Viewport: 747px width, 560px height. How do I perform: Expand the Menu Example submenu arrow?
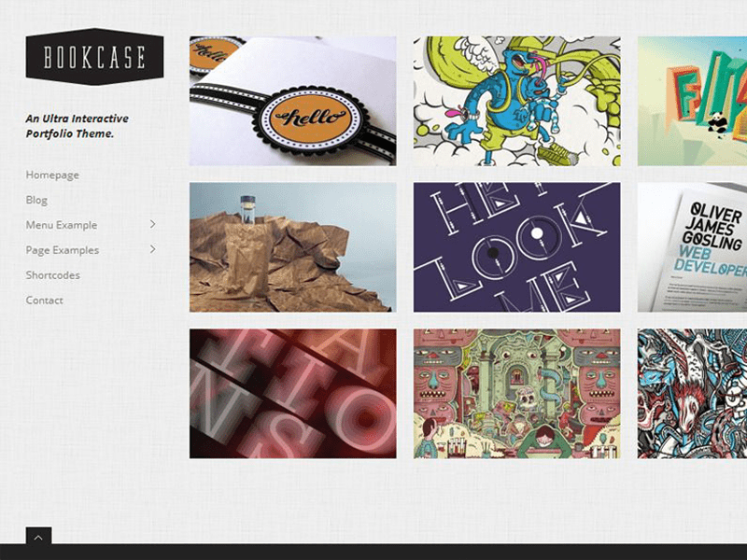[152, 224]
